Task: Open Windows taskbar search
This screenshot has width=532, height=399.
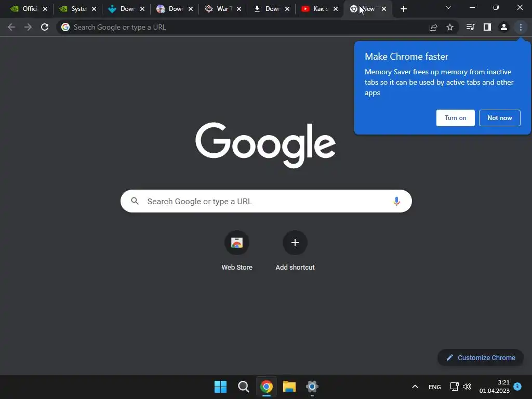Action: (x=243, y=387)
